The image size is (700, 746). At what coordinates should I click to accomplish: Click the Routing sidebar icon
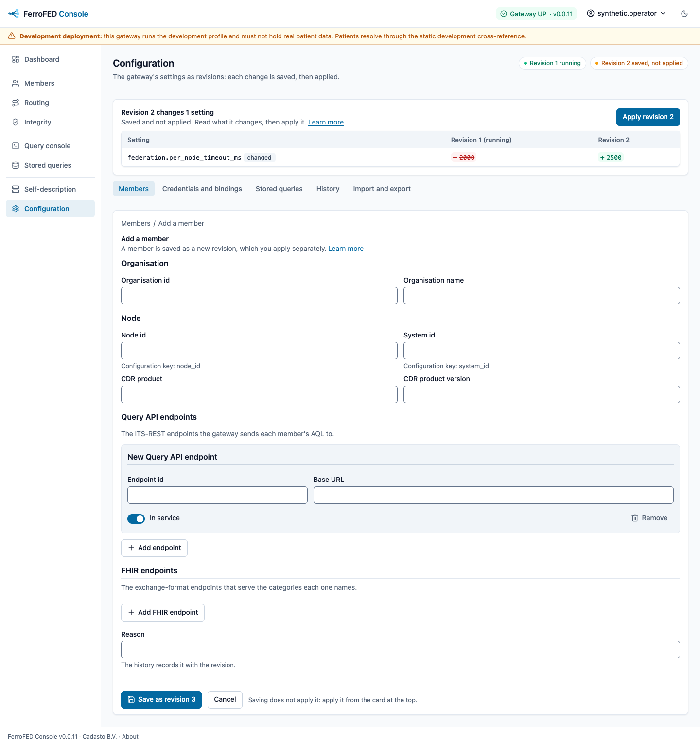[16, 103]
